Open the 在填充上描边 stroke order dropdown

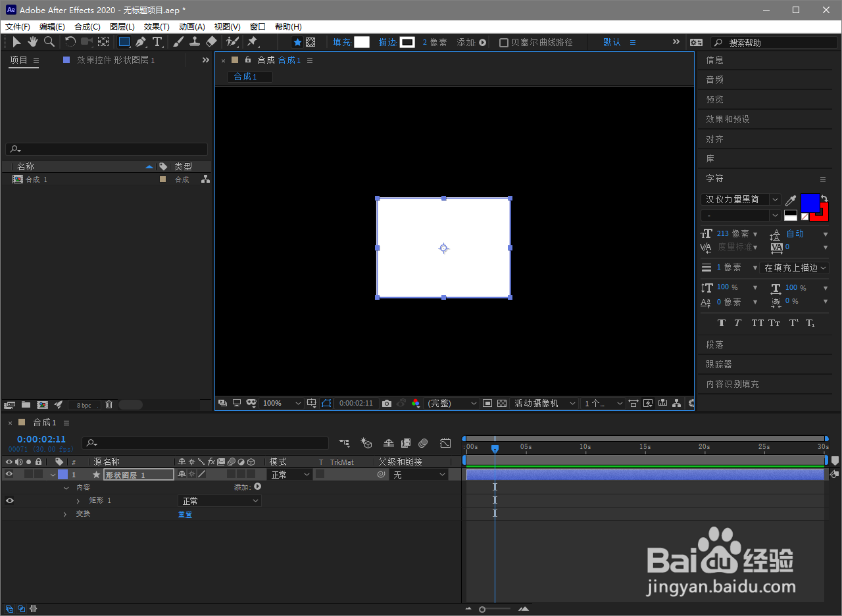click(x=795, y=268)
